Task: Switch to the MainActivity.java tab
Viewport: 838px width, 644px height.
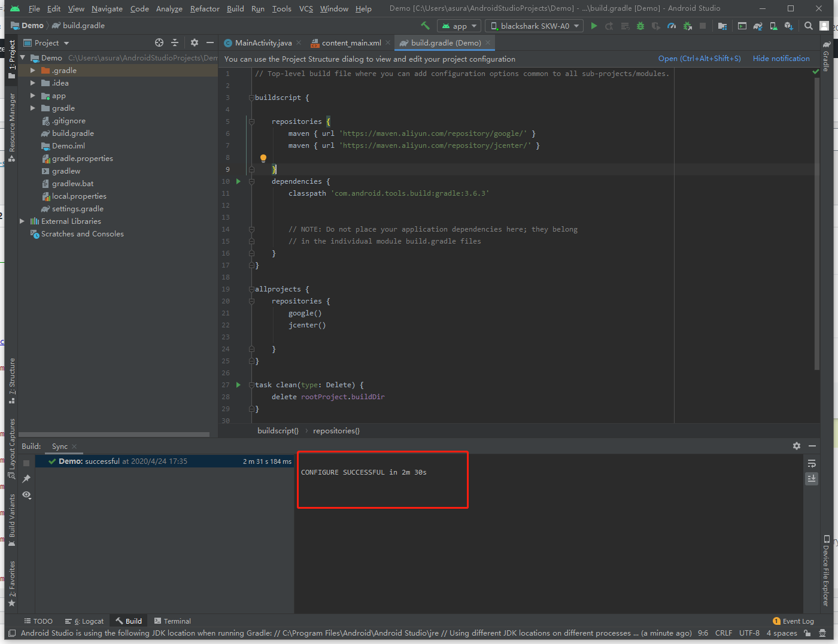Action: pos(263,43)
